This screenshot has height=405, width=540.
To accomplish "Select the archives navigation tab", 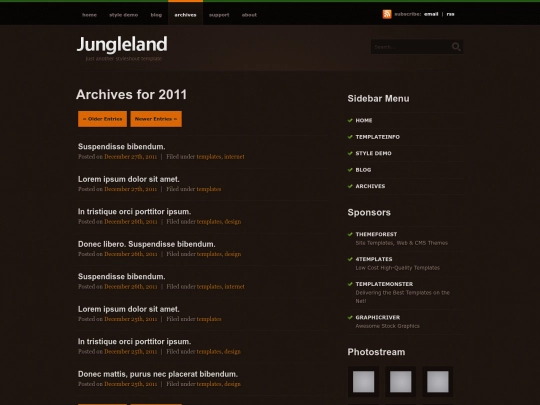I will click(185, 15).
